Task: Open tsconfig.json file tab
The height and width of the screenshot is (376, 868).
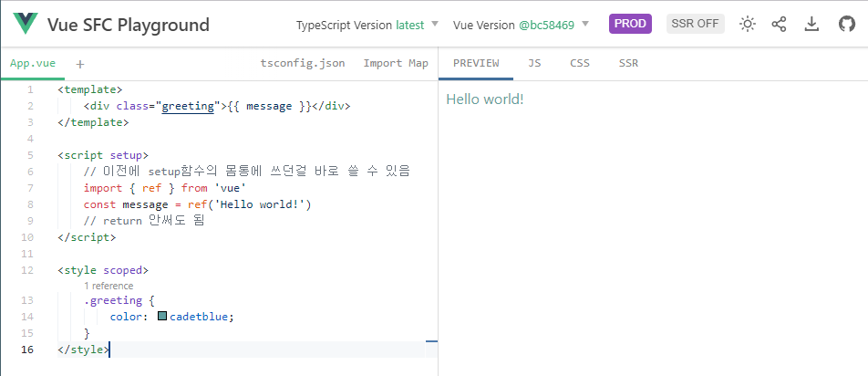Action: coord(303,63)
